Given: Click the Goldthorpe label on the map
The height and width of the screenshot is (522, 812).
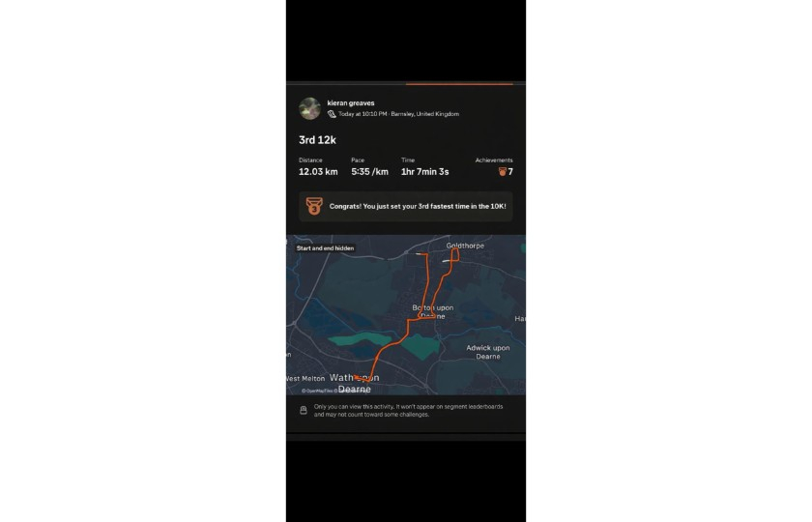Looking at the screenshot, I should click(466, 246).
